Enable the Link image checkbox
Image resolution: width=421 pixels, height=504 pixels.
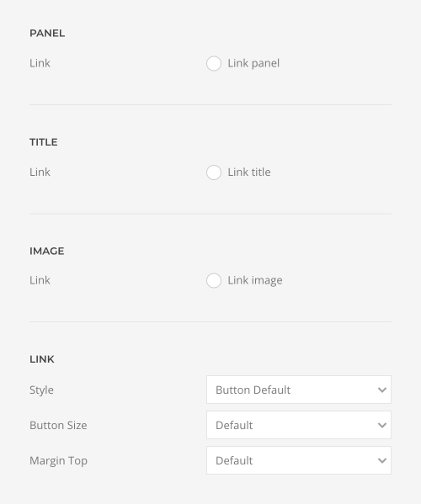click(x=214, y=280)
